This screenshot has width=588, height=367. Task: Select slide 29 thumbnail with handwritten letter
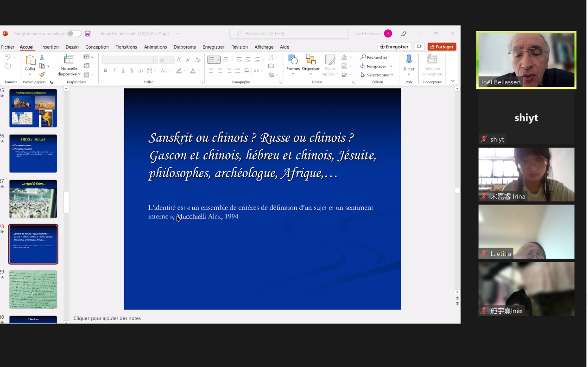pyautogui.click(x=33, y=289)
